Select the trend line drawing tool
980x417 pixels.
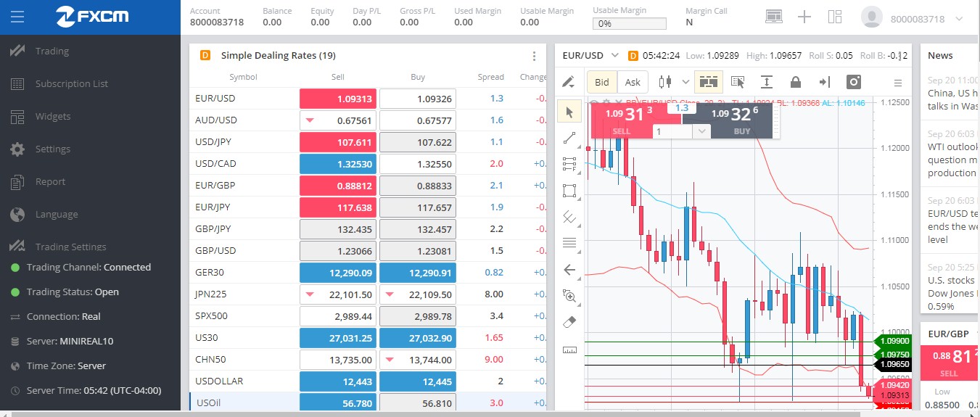[569, 138]
